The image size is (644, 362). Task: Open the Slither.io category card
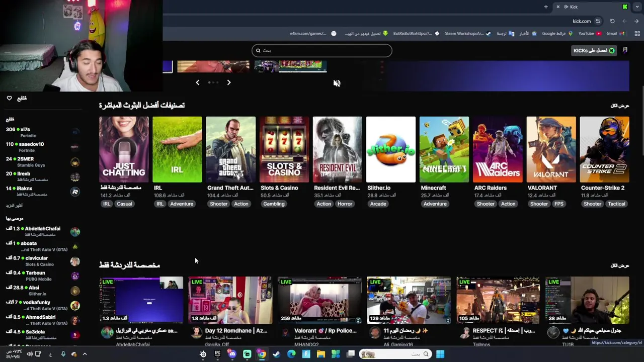(x=391, y=149)
